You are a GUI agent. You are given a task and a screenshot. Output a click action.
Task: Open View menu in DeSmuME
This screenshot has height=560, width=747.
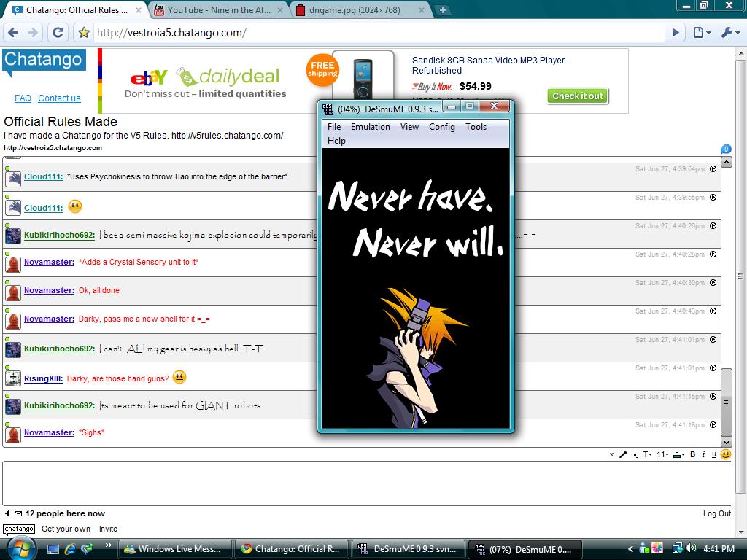tap(409, 127)
